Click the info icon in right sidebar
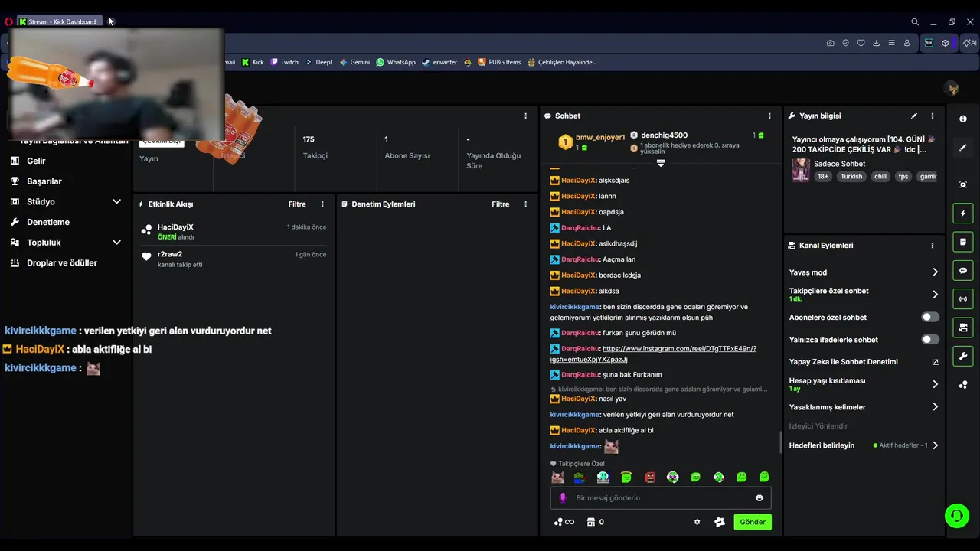 point(962,119)
